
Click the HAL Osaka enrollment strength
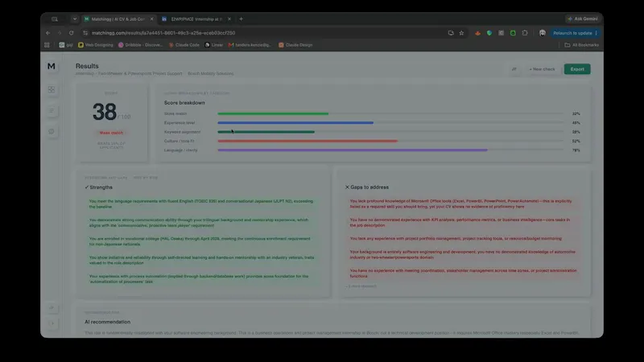[x=200, y=241]
